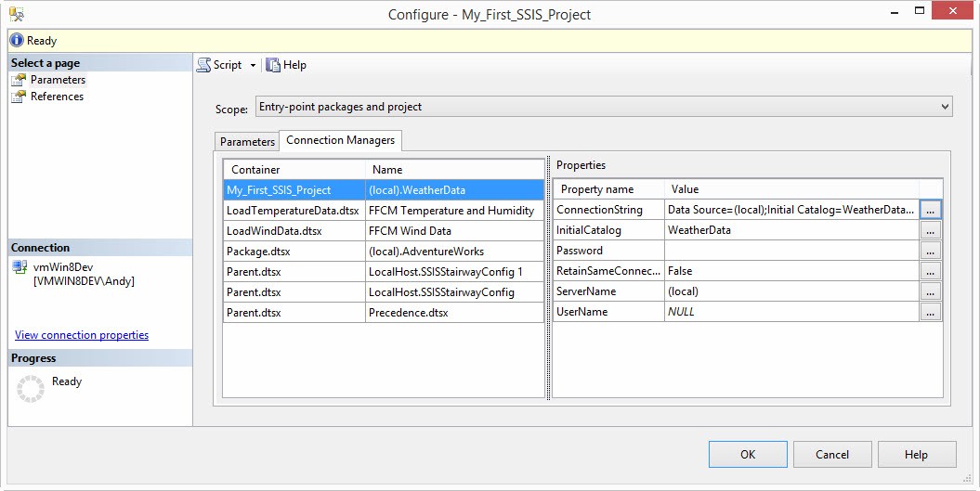Click the Script toolbar icon

[x=203, y=65]
